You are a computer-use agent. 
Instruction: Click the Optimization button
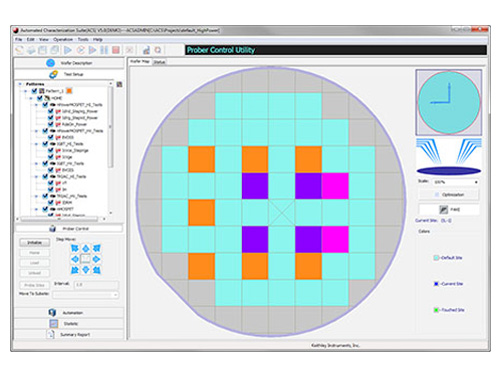click(449, 195)
